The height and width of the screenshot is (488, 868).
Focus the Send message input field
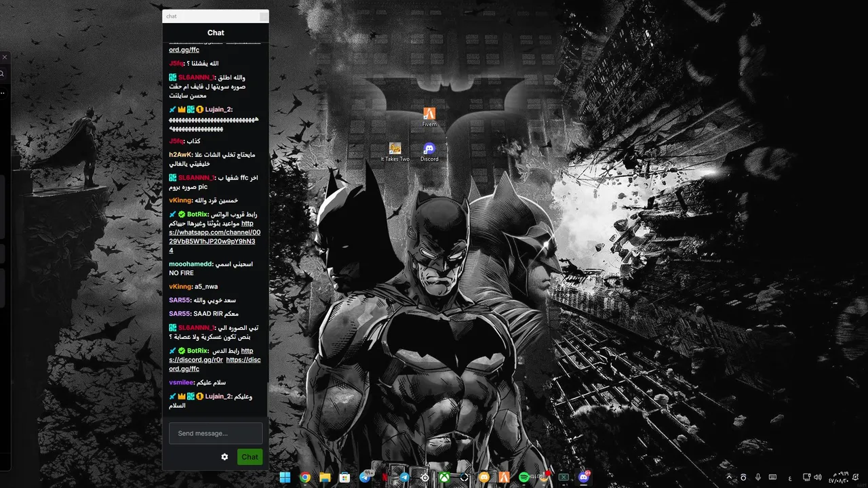tap(216, 433)
